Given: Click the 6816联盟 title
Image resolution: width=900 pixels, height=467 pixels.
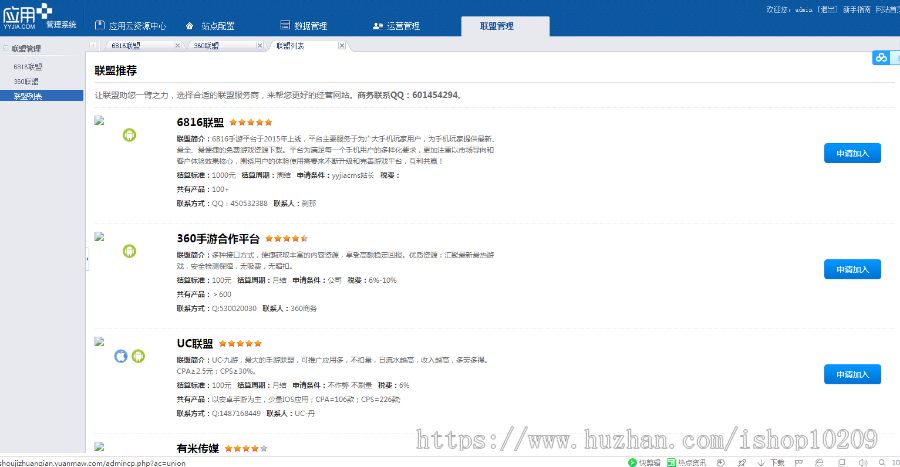Looking at the screenshot, I should (200, 122).
